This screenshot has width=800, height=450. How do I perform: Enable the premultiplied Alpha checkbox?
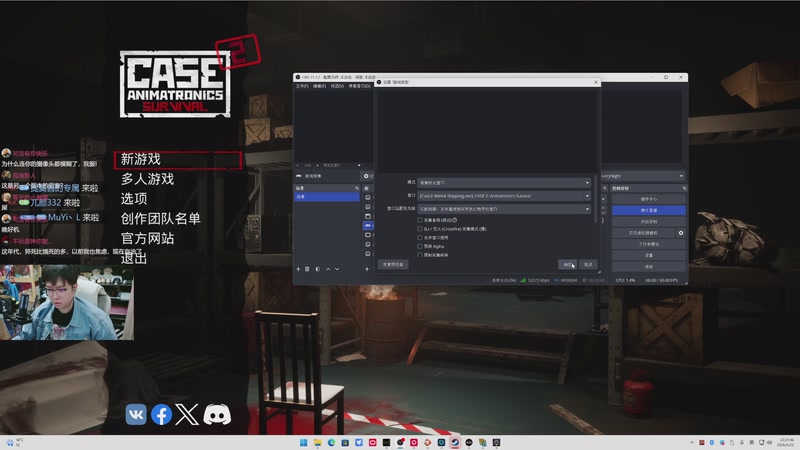(420, 246)
